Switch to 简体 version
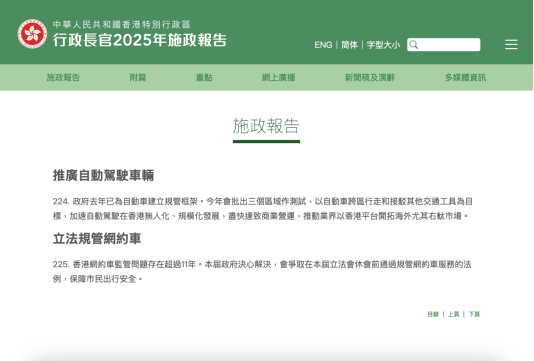Viewport: 534px width, 361px height. [349, 45]
